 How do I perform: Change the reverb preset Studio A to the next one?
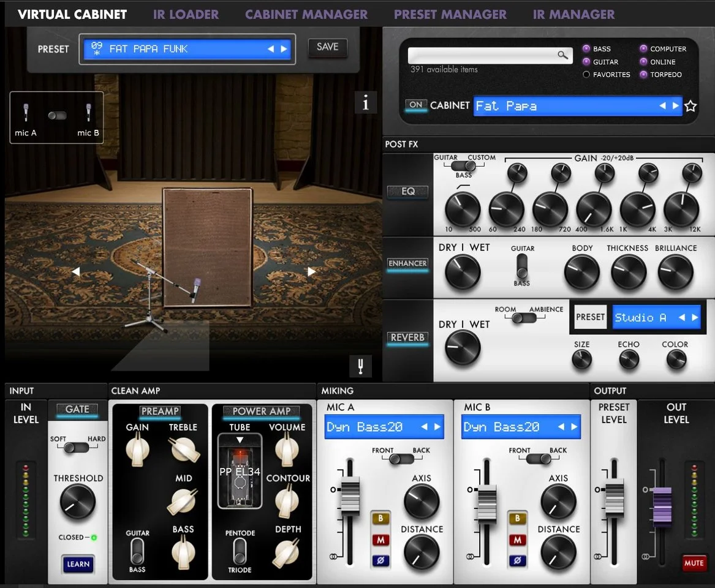point(694,317)
